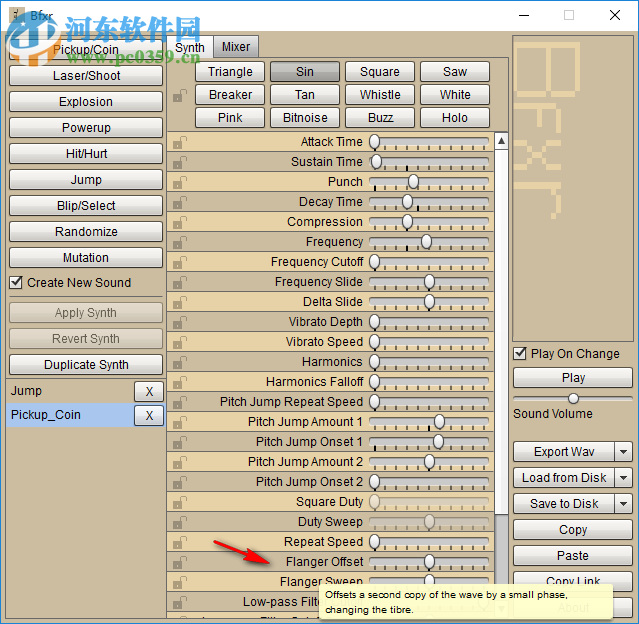Click the lock icon beside Harmonics
Screen dimensions: 639x624
pos(180,362)
